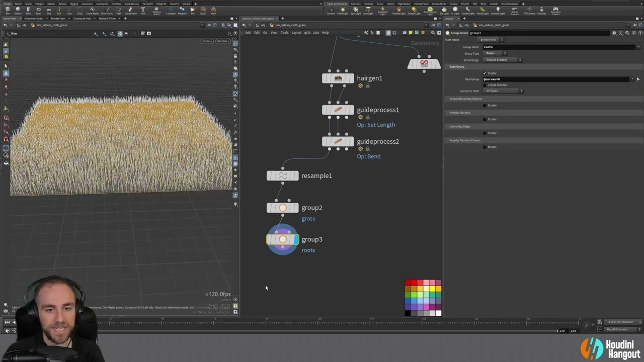Enable Keep by Normals checkbox
The width and height of the screenshot is (644, 362).
pos(485,119)
